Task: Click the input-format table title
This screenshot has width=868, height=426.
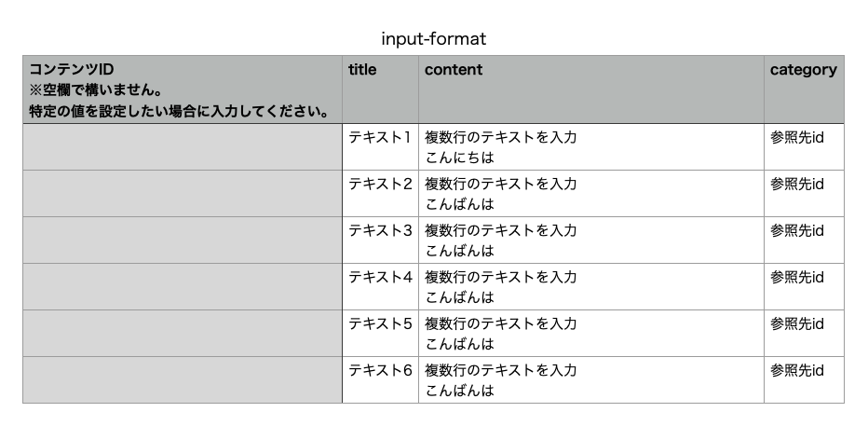Action: point(433,39)
